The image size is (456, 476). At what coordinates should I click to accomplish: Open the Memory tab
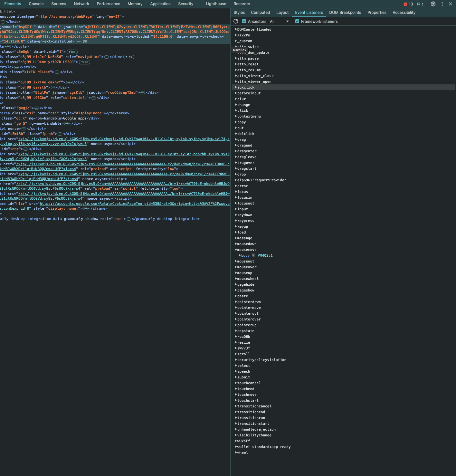[x=135, y=4]
